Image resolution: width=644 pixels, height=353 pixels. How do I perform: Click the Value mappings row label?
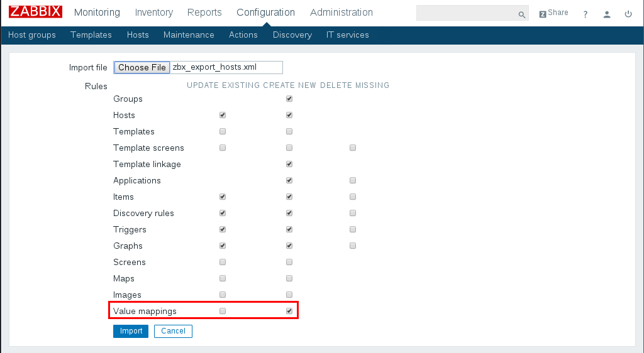tap(145, 311)
